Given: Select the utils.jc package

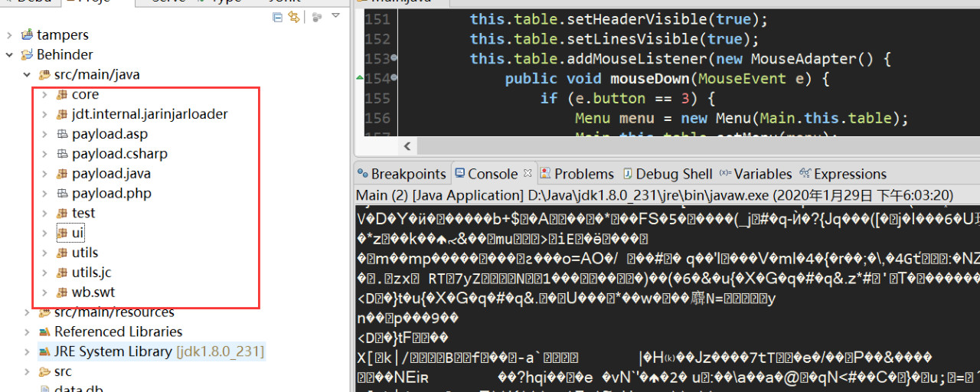Looking at the screenshot, I should [91, 272].
